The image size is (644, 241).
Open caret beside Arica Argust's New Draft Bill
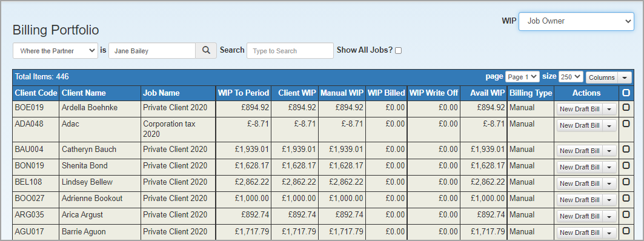609,216
